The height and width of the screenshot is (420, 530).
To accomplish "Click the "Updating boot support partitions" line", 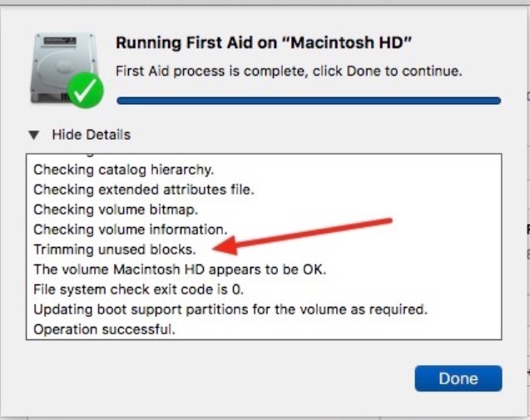I will point(230,309).
